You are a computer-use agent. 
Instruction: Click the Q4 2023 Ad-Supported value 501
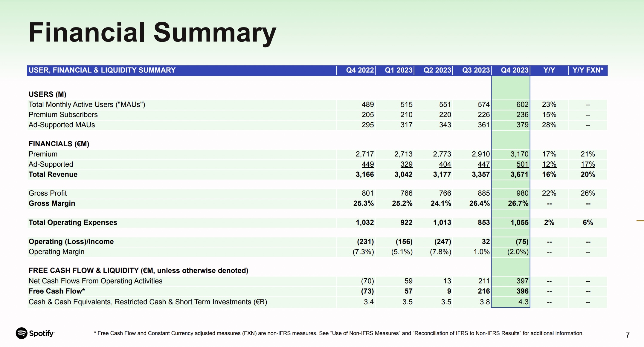[522, 164]
